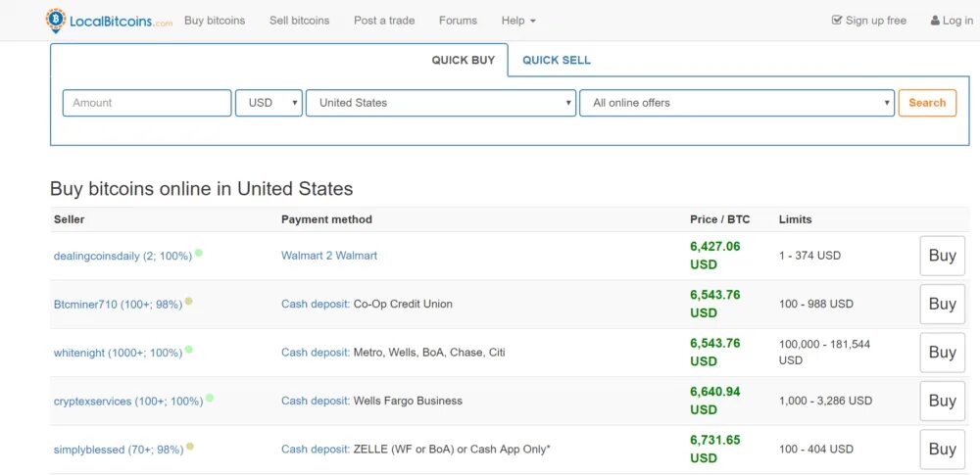This screenshot has width=980, height=475.
Task: Switch to the Quick Buy tab
Action: [464, 60]
